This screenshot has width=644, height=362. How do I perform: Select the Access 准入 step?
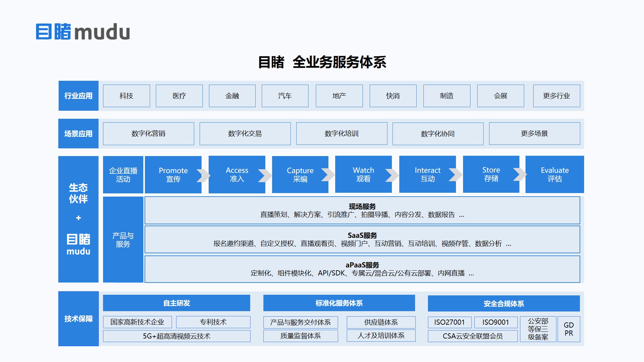click(x=237, y=175)
